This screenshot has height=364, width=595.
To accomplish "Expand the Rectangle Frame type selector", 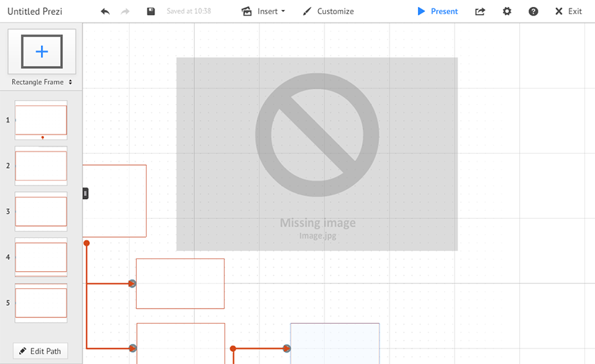I will tap(42, 82).
